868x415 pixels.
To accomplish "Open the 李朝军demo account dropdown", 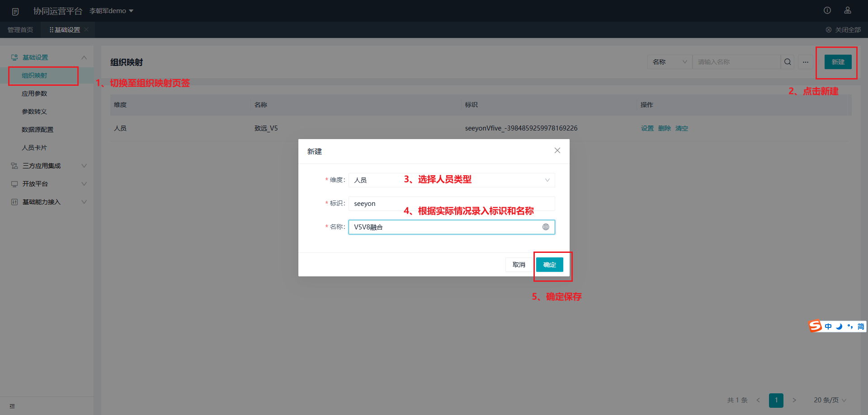I will pos(111,11).
